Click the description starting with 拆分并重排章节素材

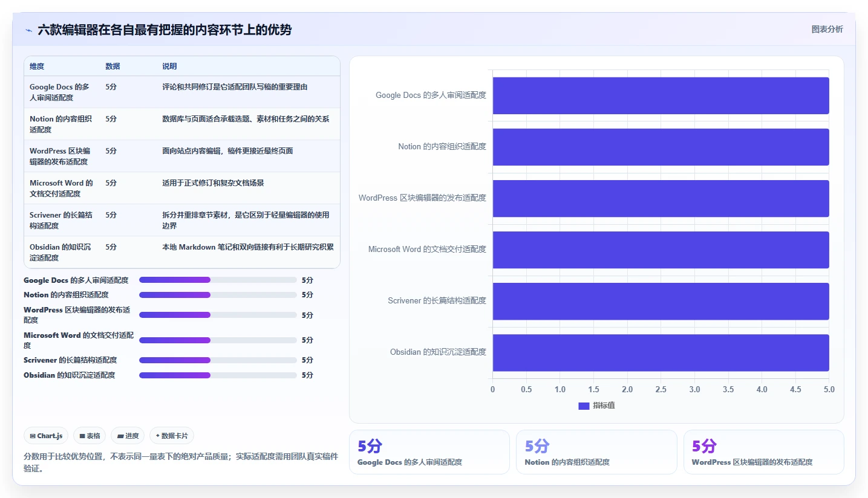[246, 221]
